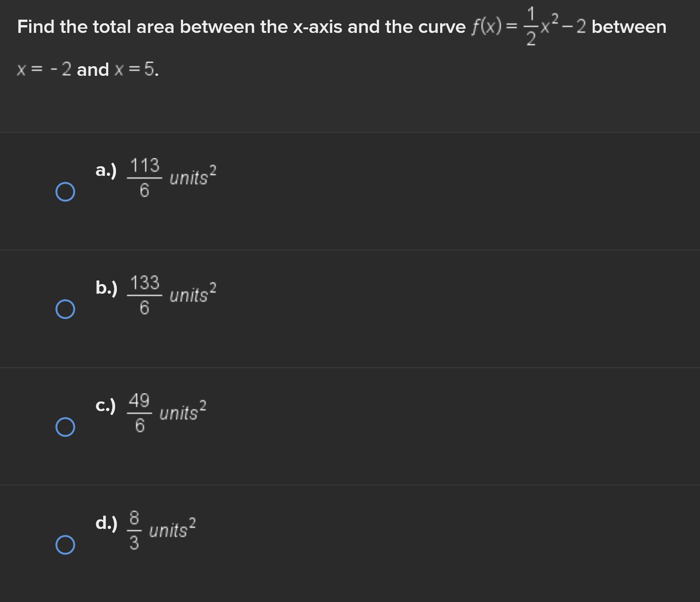
Task: Click the label a.) next to first answer
Action: [106, 171]
